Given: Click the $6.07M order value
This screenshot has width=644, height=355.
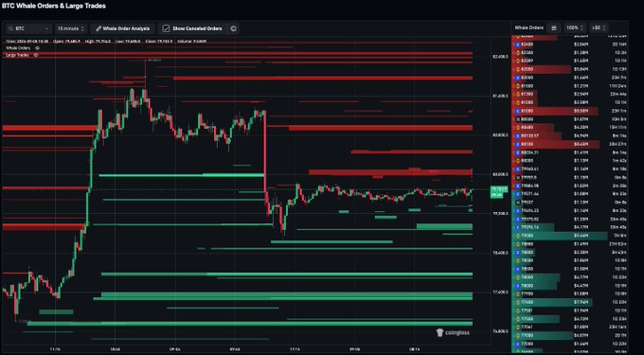Looking at the screenshot, I should click(581, 335).
